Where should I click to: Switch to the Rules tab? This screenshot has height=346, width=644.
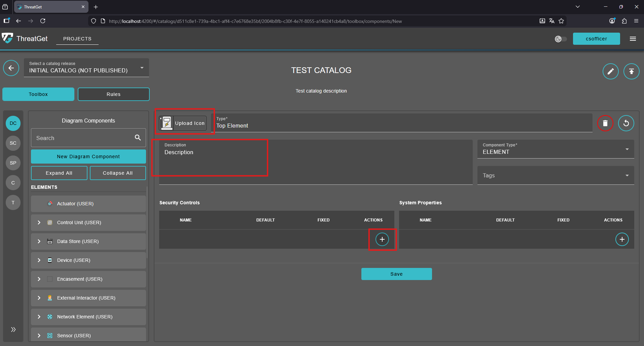click(113, 94)
